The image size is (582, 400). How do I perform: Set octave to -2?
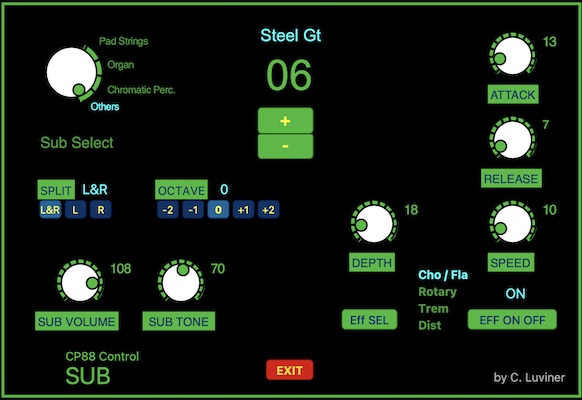pos(168,210)
